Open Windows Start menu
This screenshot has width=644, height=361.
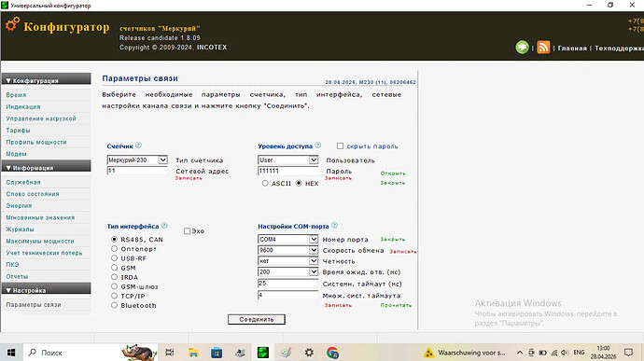tap(11, 353)
